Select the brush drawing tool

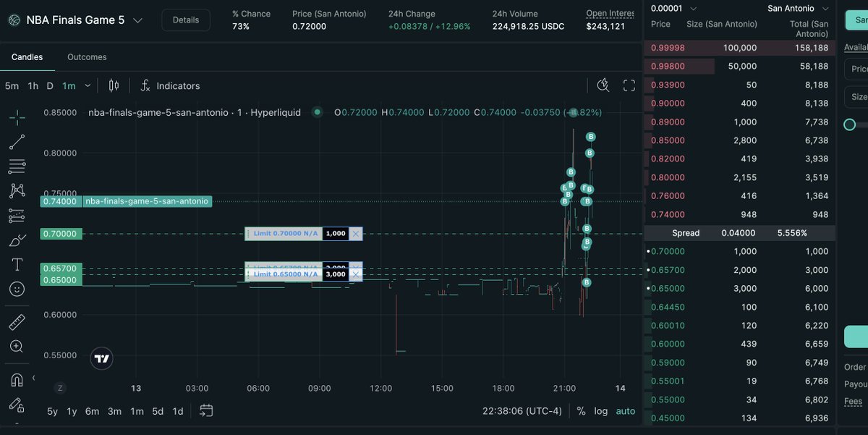[17, 240]
